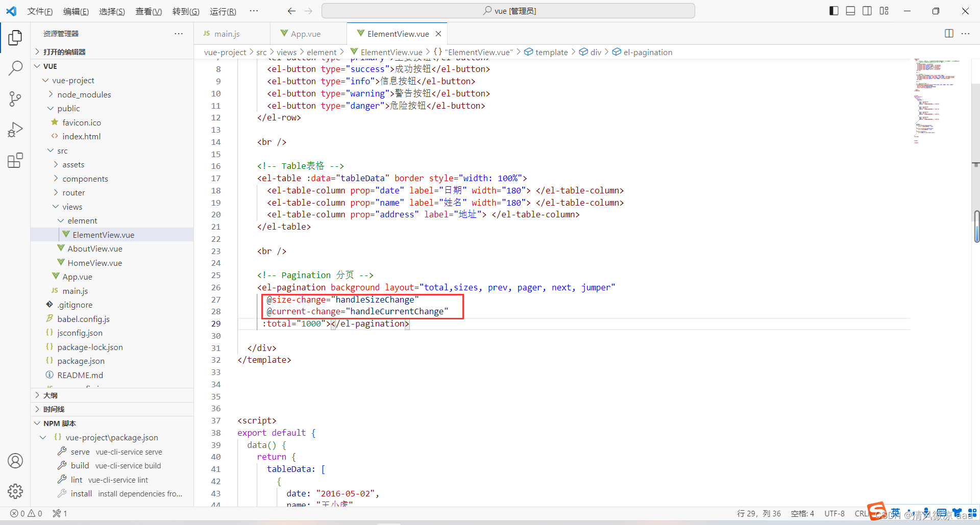Collapse the VUE workspace section

pos(112,66)
